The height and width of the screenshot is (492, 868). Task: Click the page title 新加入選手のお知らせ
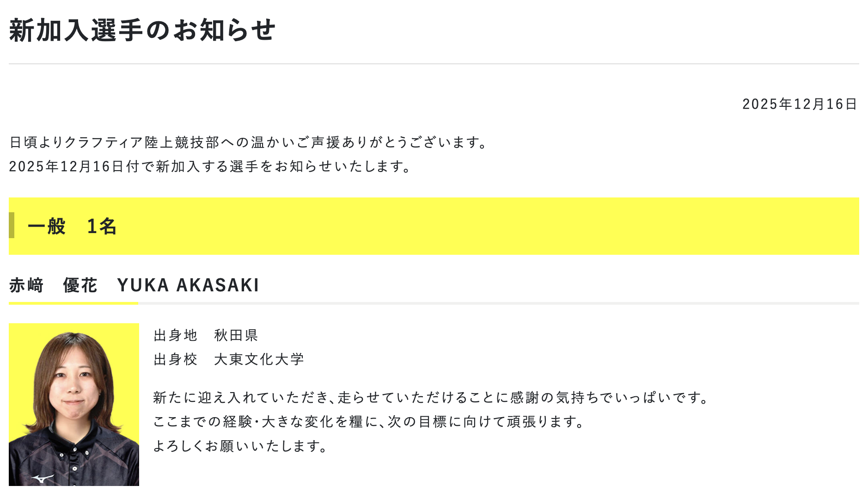coord(142,31)
